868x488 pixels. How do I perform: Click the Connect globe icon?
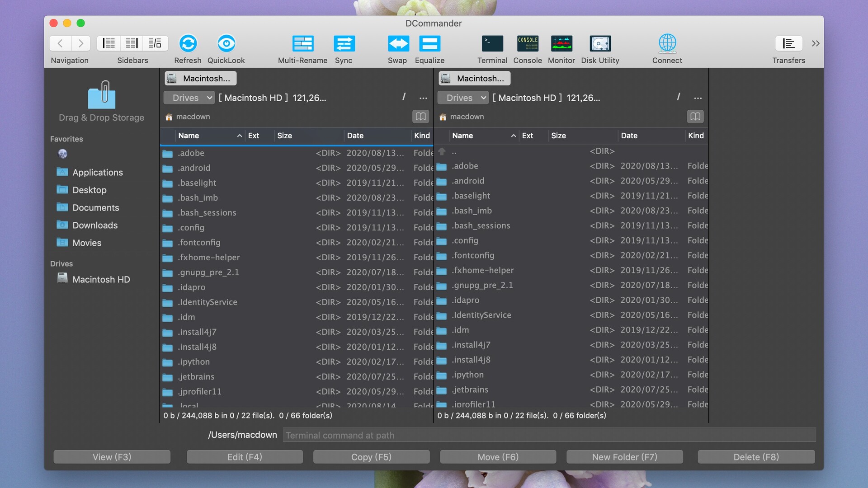[667, 43]
